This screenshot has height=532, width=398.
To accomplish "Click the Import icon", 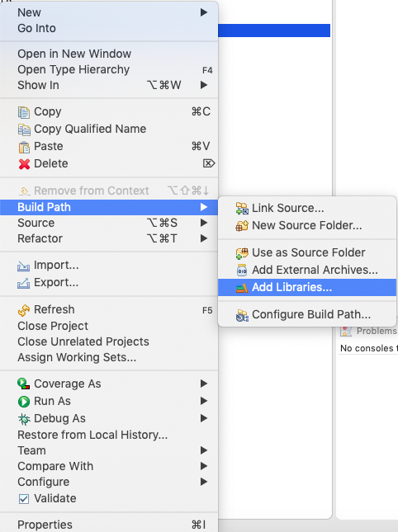I will click(x=23, y=266).
